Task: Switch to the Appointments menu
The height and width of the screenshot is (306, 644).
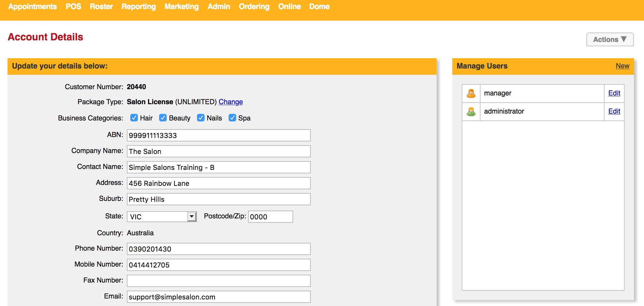Action: 32,7
